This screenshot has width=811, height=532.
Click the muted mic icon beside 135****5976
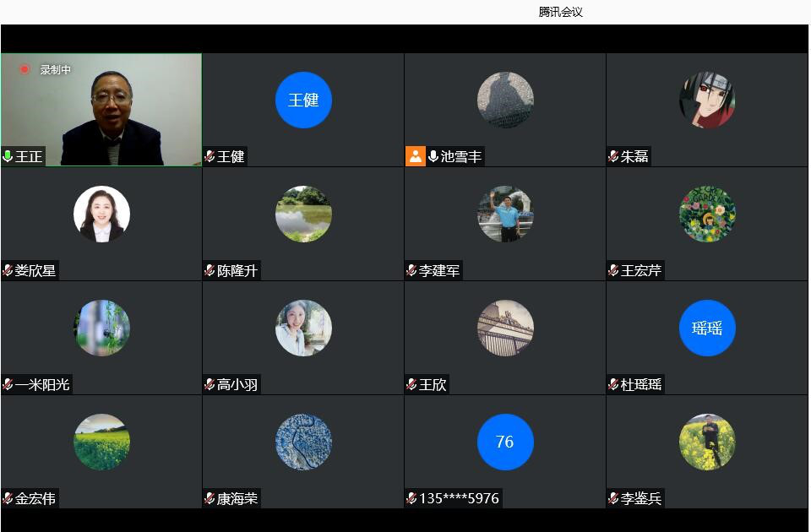[411, 498]
